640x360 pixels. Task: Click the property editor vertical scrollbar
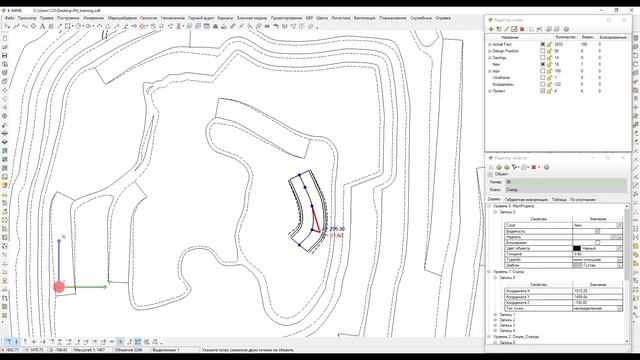627,273
